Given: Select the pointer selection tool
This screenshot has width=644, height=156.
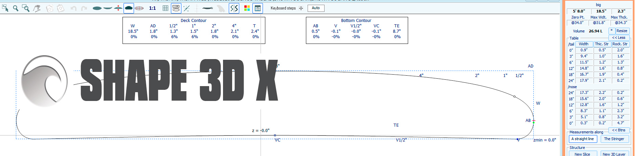Looking at the screenshot, I should tap(5, 8).
